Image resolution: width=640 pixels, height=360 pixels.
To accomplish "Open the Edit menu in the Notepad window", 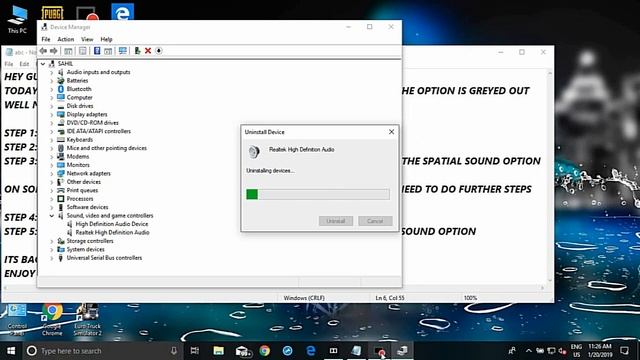I will click(24, 64).
